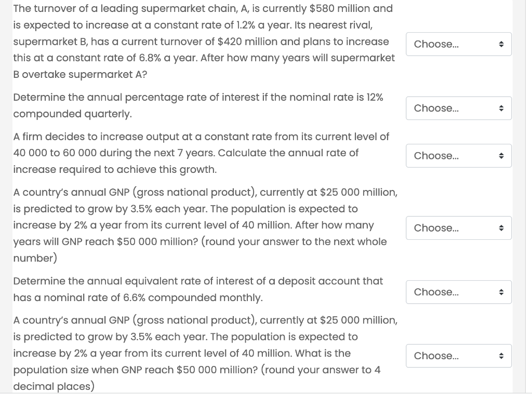Image resolution: width=532 pixels, height=394 pixels.
Task: Click the Choose answer field beside the deposit question
Action: point(435,292)
